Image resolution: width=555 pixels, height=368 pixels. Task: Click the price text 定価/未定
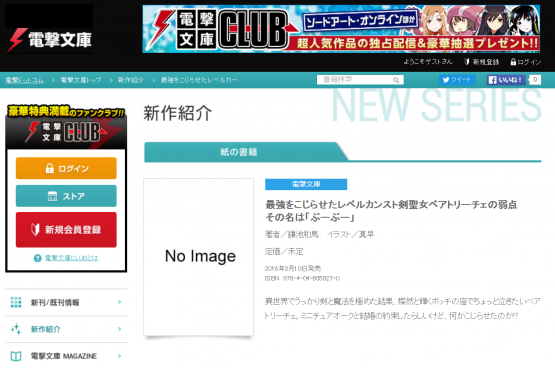click(x=284, y=252)
